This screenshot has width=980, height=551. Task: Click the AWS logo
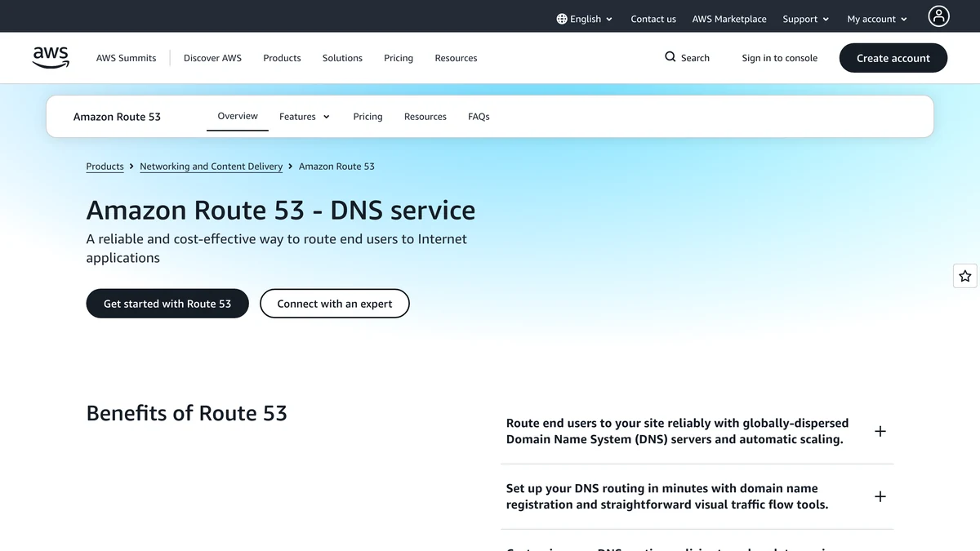(x=51, y=58)
